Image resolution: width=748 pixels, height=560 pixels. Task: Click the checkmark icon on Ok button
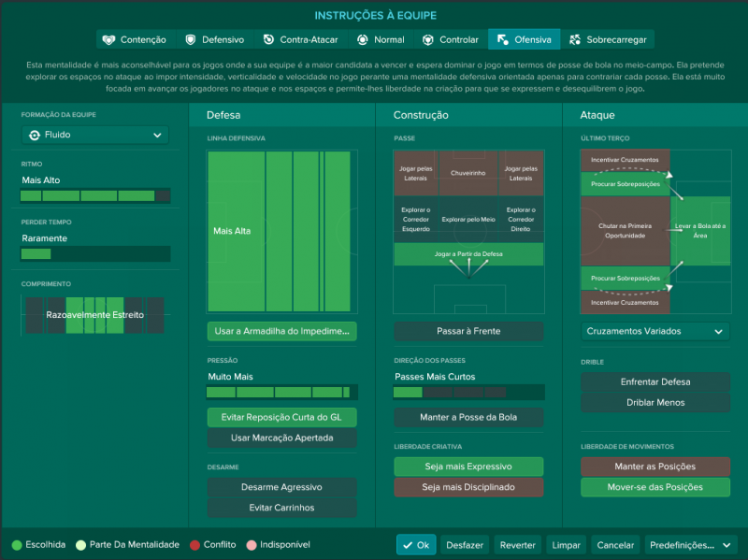(408, 545)
